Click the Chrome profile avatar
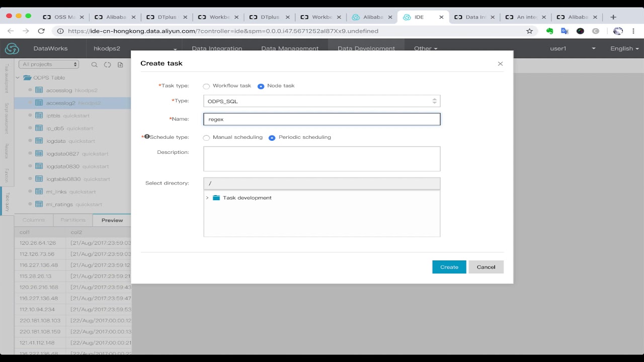644x362 pixels. (618, 31)
